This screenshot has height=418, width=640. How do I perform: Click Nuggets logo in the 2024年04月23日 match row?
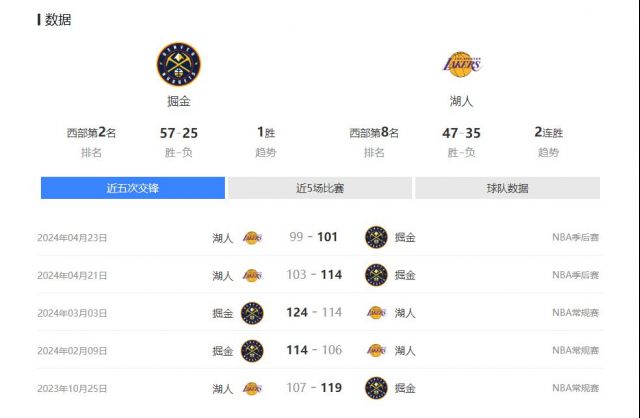click(376, 237)
